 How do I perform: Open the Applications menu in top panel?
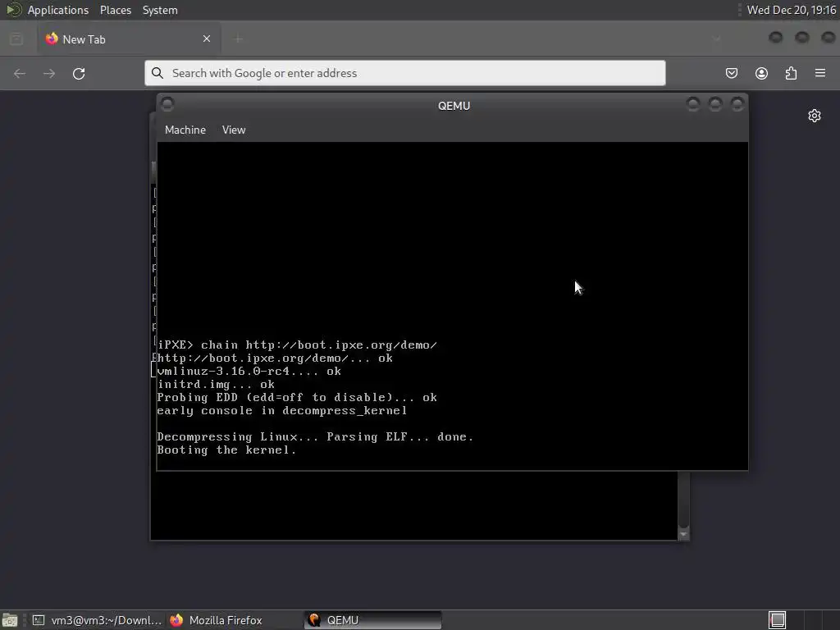tap(58, 10)
